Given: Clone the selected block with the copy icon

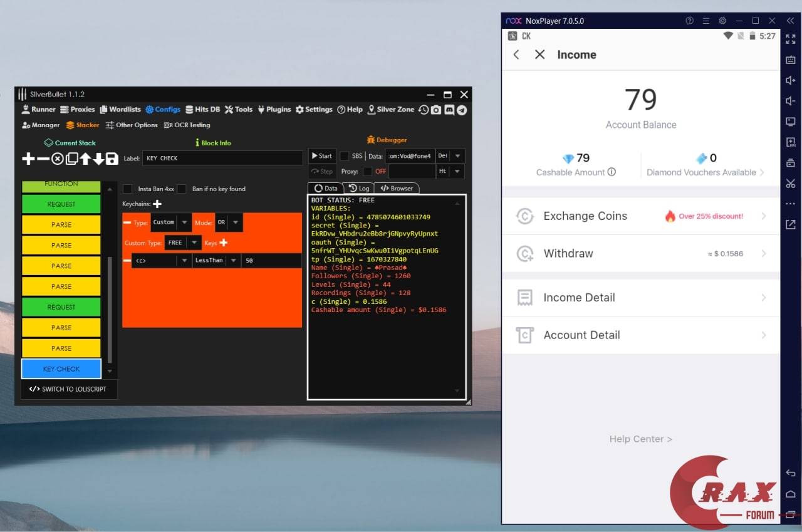Looking at the screenshot, I should pyautogui.click(x=71, y=159).
